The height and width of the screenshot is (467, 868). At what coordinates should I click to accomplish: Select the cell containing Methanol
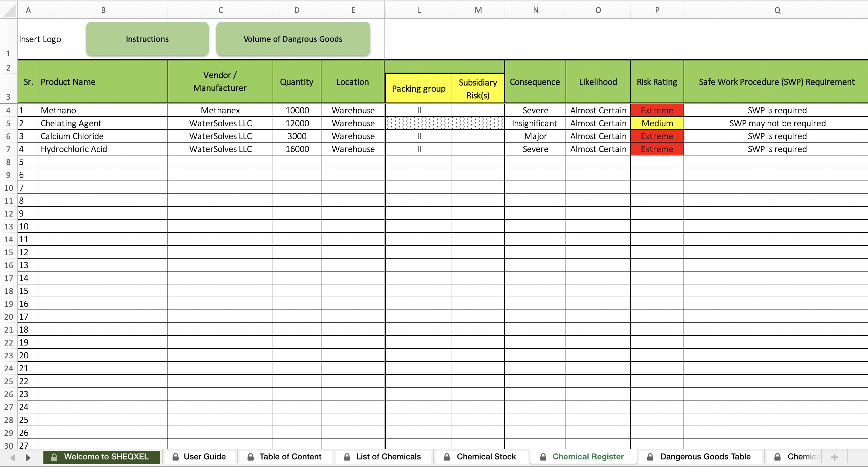click(103, 110)
